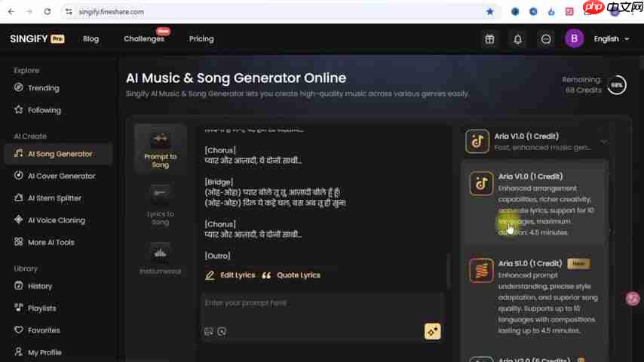
Task: Click the [Outro] lyrics section label
Action: tap(218, 256)
